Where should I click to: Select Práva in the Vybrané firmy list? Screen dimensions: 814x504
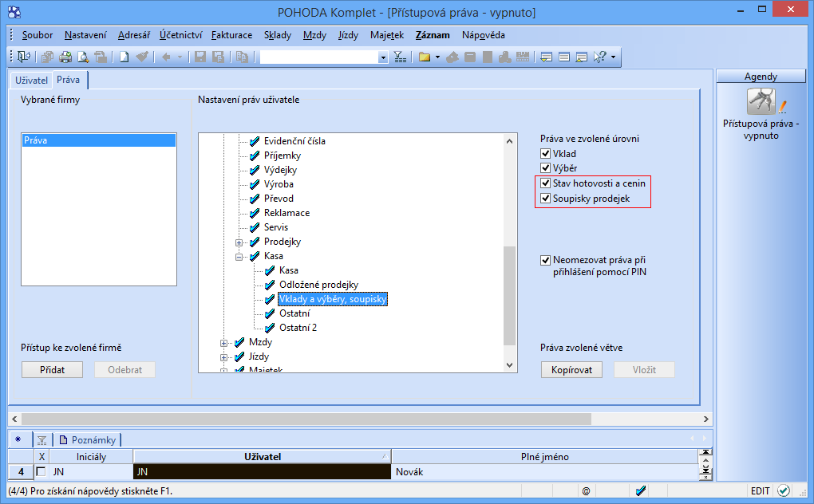[99, 140]
